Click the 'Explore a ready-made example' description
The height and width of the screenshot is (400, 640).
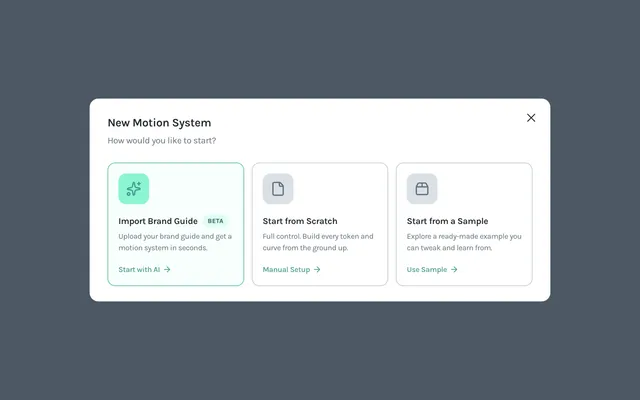464,242
